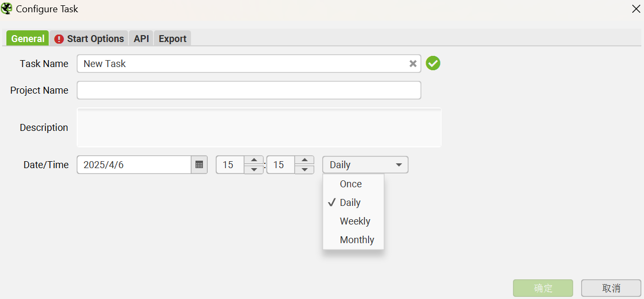The height and width of the screenshot is (299, 644).
Task: Click inside the Description text area
Action: (259, 128)
